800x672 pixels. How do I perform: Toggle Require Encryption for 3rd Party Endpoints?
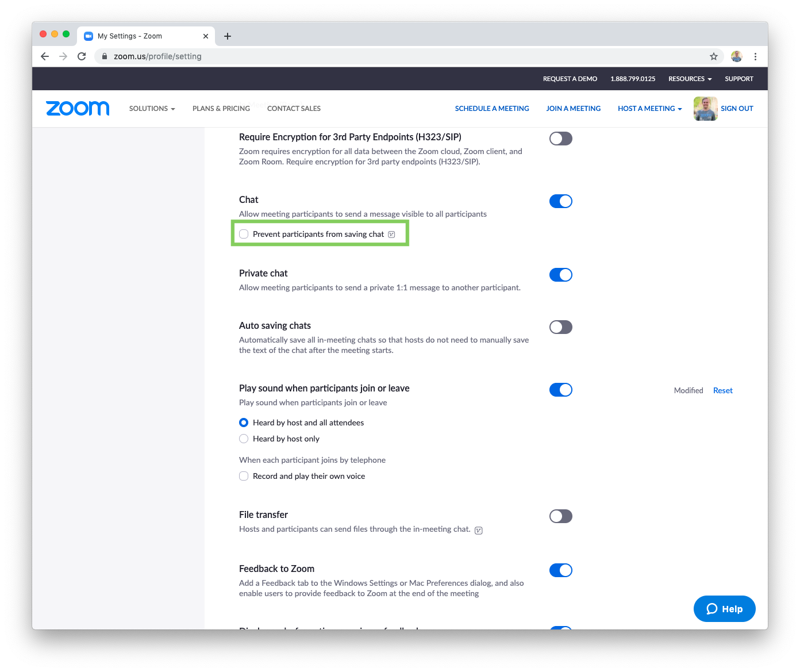pos(561,139)
